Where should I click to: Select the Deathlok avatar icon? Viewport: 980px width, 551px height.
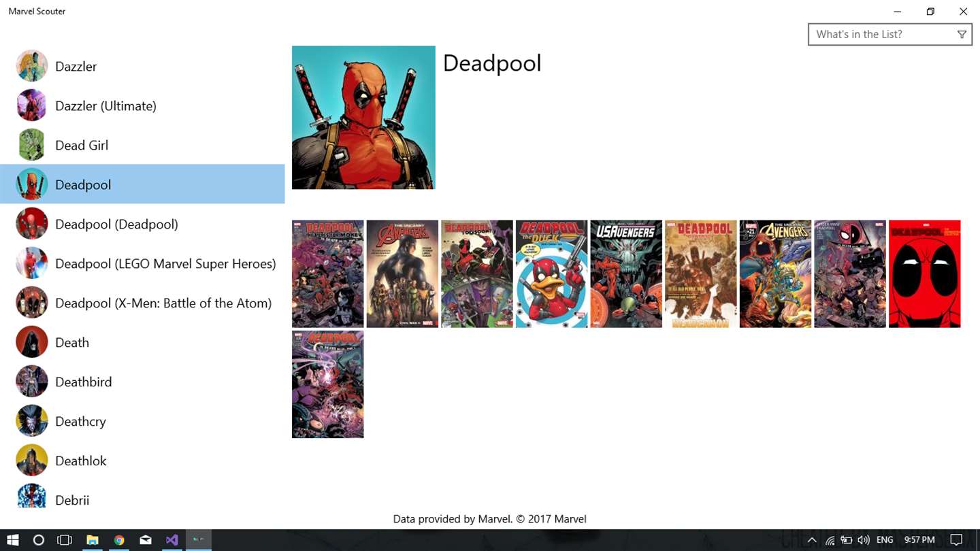32,461
